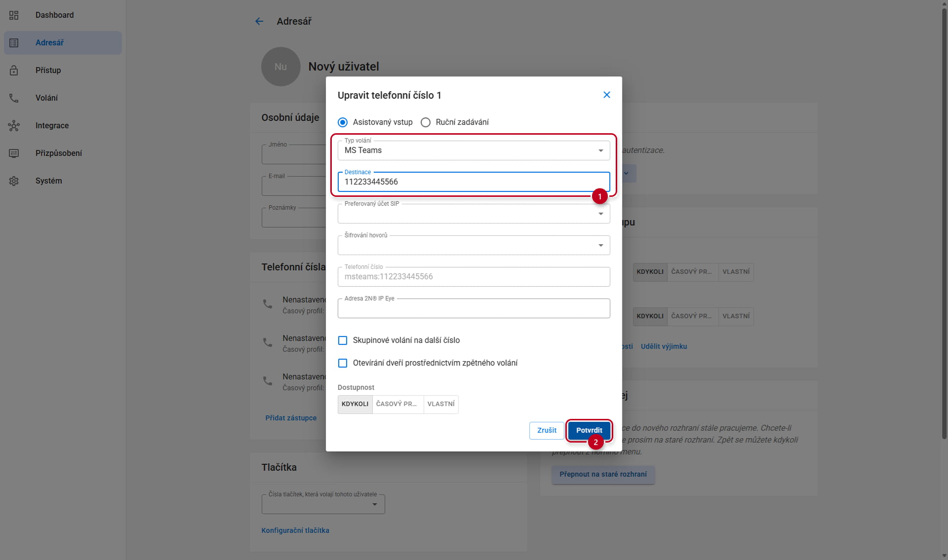The image size is (948, 560).
Task: Open the Preferovaný účet SIP dropdown
Action: coord(474,214)
